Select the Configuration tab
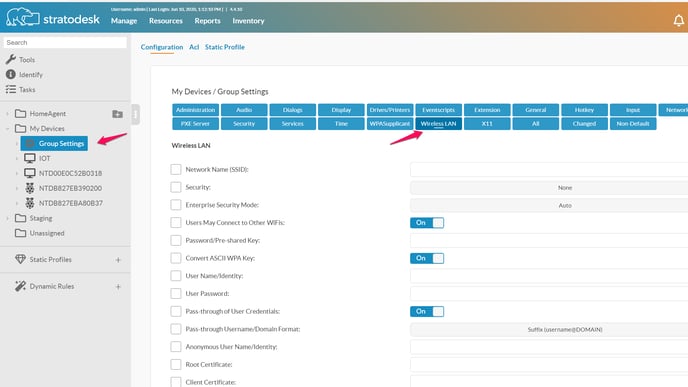The width and height of the screenshot is (688, 387). (162, 47)
